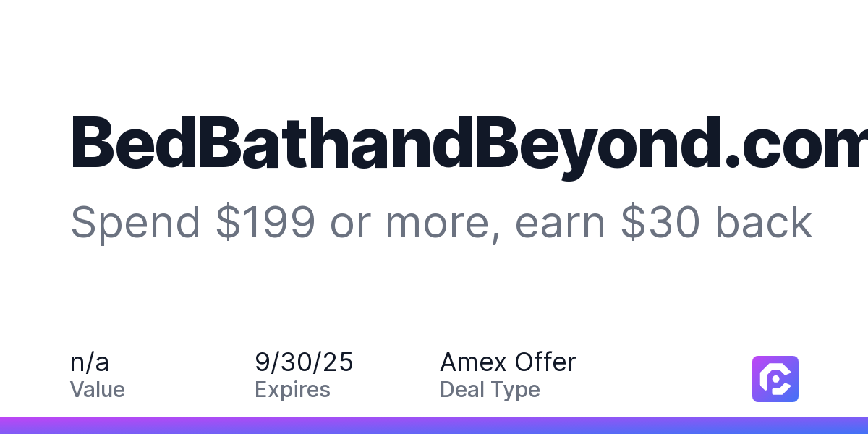Select the Spend $199 offer description
Viewport: 868px width, 434px height.
[441, 223]
